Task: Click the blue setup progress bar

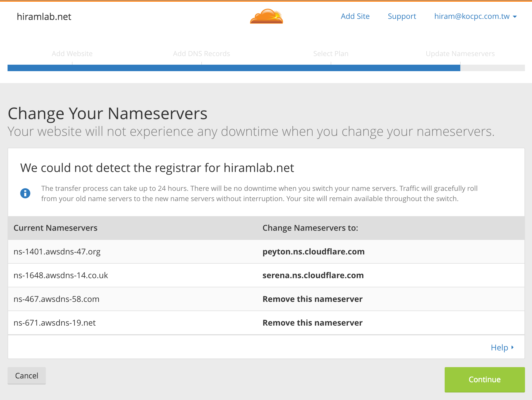Action: (x=234, y=68)
